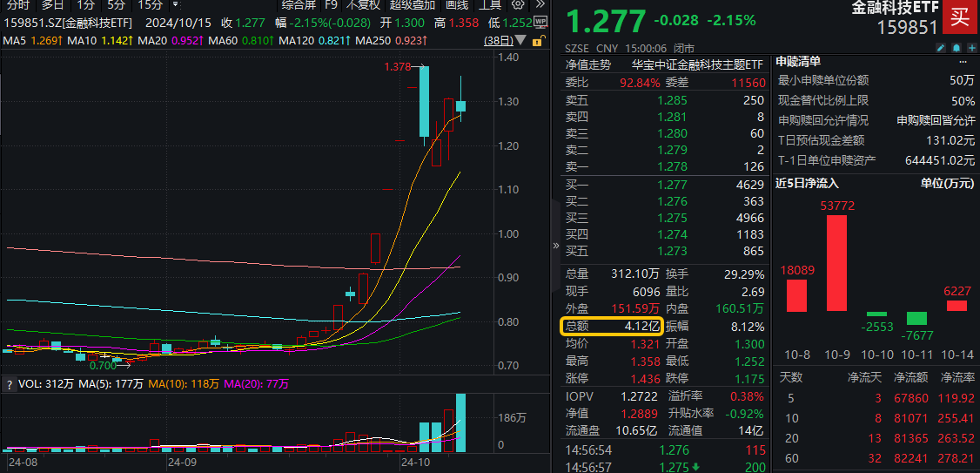This screenshot has width=980, height=473.
Task: Click the 10-8 net inflow bar 18089
Action: [796, 295]
